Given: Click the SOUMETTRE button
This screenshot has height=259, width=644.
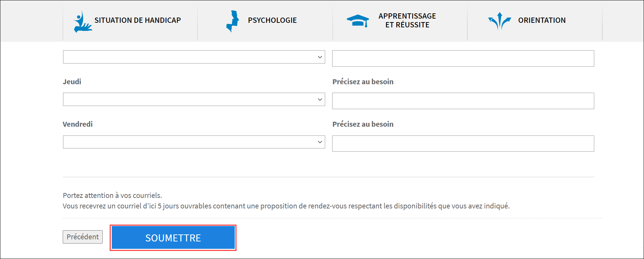Looking at the screenshot, I should point(173,238).
